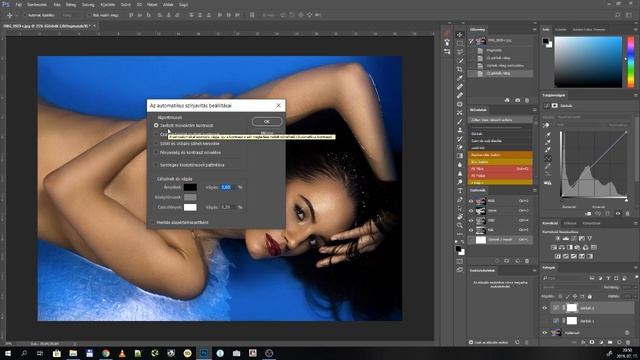Select the first algorithm radio button in dialog
The width and height of the screenshot is (640, 360).
point(156,125)
